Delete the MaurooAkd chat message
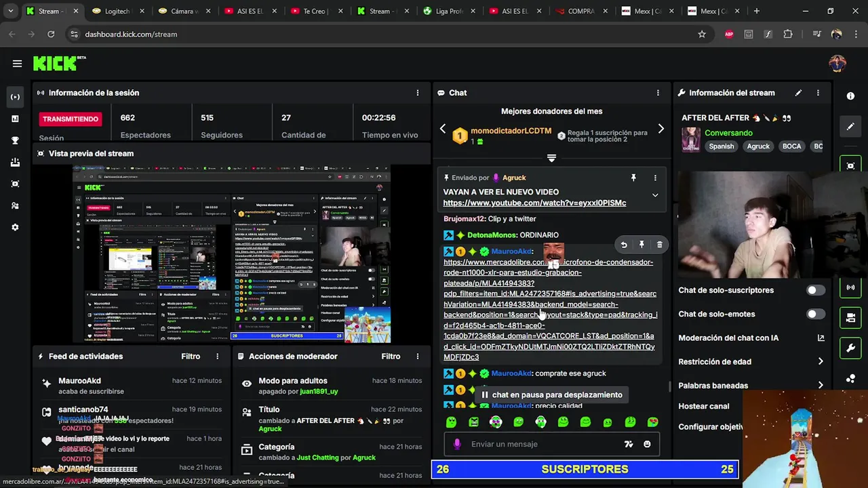This screenshot has height=488, width=868. (659, 245)
